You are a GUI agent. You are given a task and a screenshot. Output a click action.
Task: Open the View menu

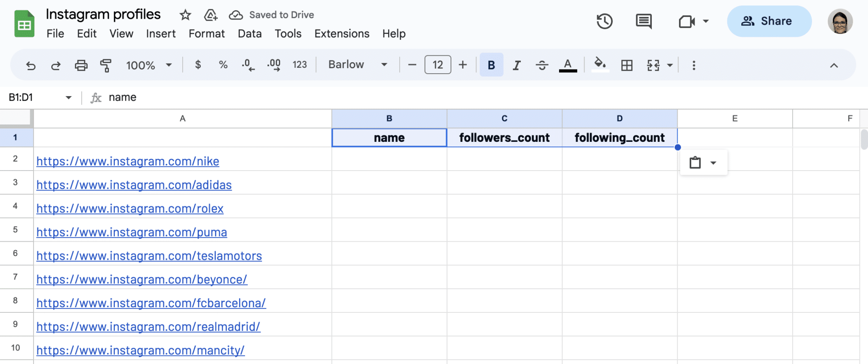tap(121, 33)
